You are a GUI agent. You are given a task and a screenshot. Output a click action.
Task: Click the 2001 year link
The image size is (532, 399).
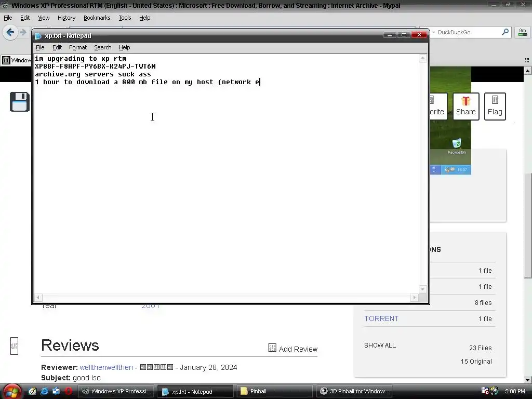pos(150,305)
